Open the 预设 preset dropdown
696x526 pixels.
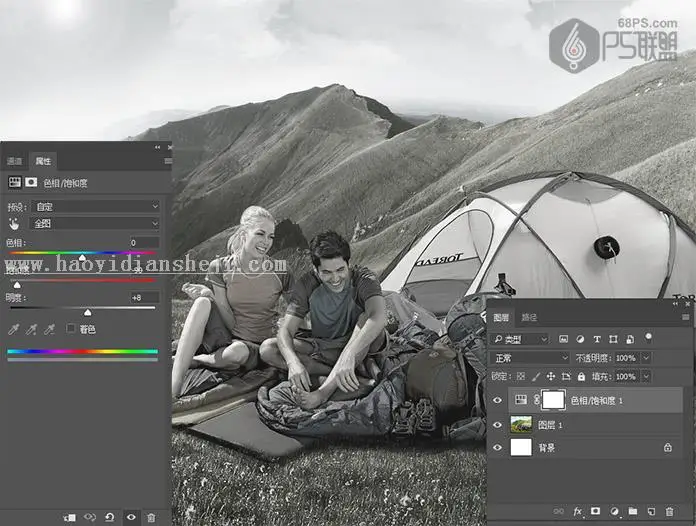click(95, 206)
